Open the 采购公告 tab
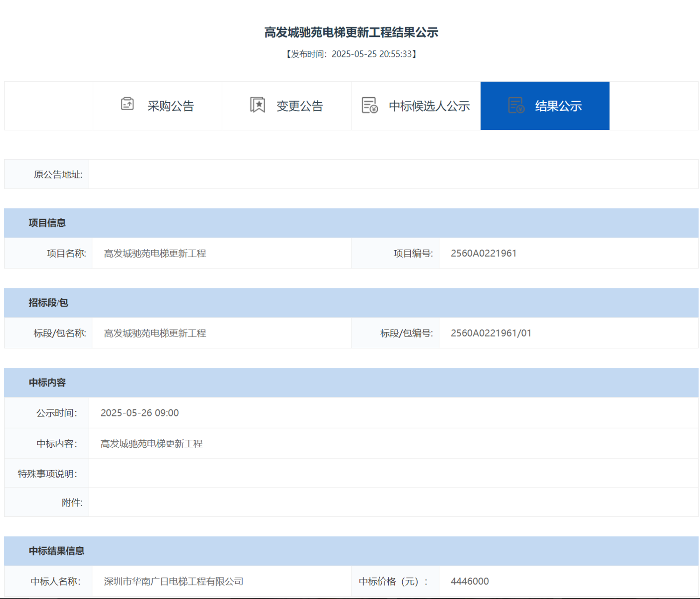The height and width of the screenshot is (599, 700). click(157, 106)
